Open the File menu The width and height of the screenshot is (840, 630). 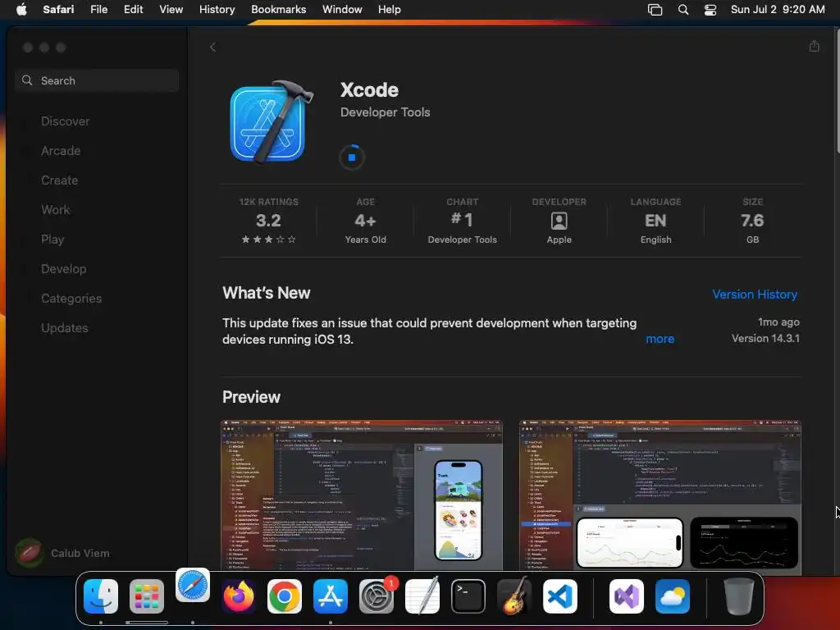tap(98, 9)
